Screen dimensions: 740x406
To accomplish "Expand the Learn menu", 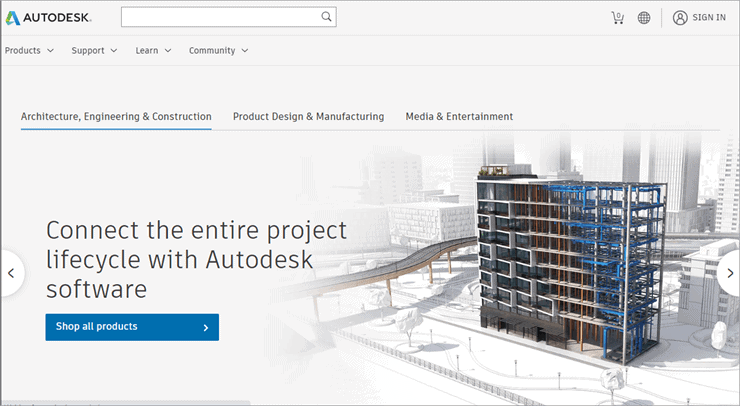I will click(153, 51).
